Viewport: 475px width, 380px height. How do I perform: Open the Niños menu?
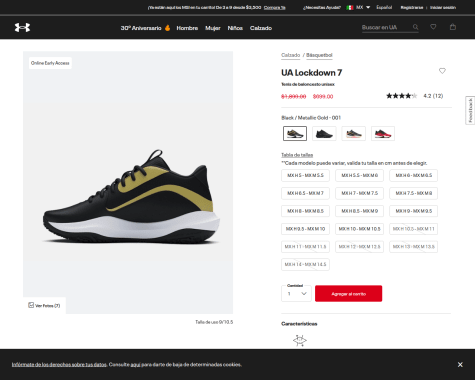(235, 28)
